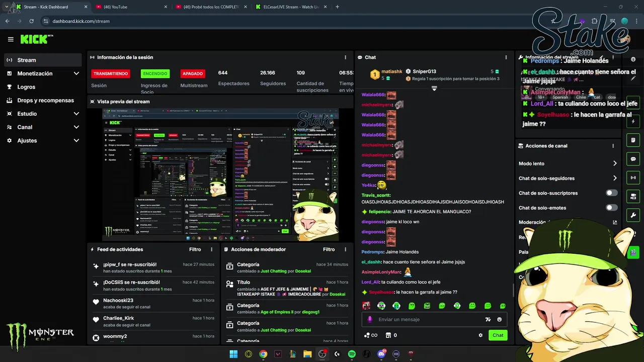Viewport: 644px width, 362px height.
Task: Open a new browser tab with plus icon
Action: click(337, 7)
